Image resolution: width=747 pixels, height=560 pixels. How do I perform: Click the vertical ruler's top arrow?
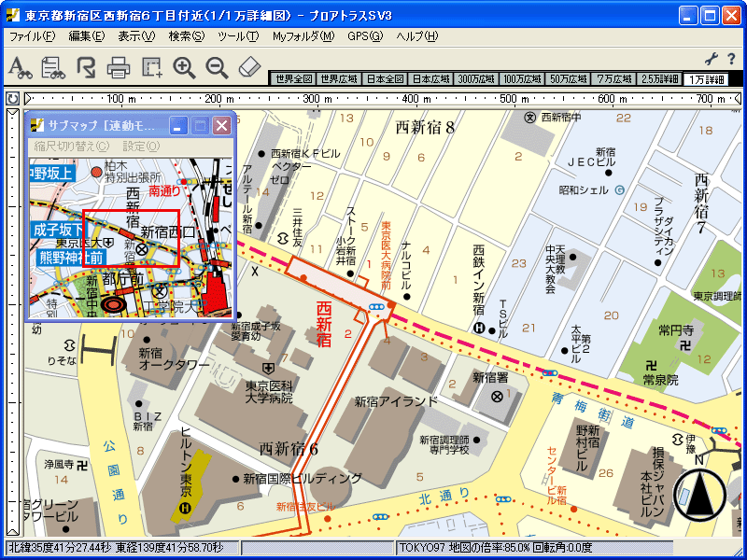pos(12,113)
